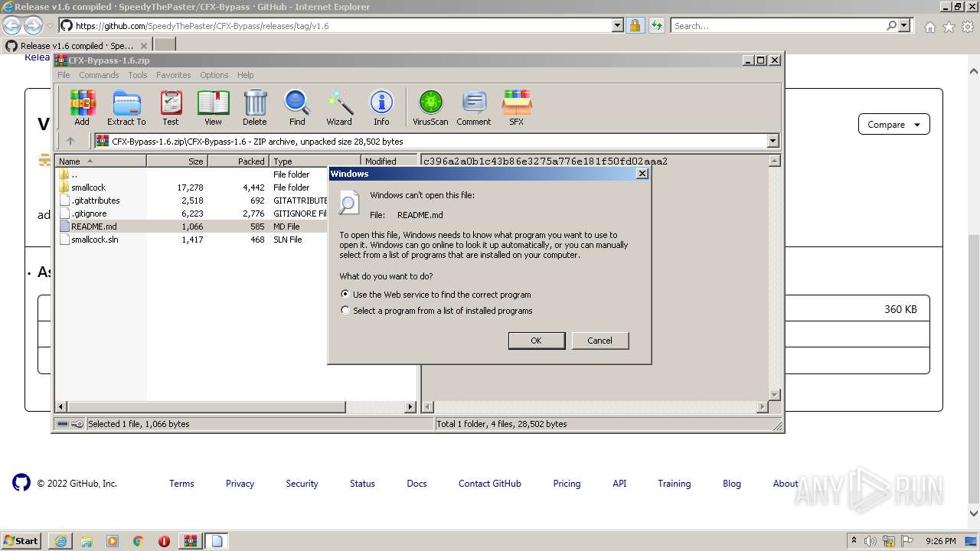Click the SFX converter icon
980x551 pixels.
(517, 107)
